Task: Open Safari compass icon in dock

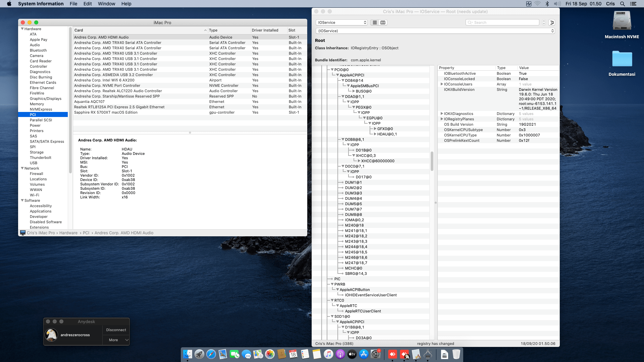Action: (211, 354)
